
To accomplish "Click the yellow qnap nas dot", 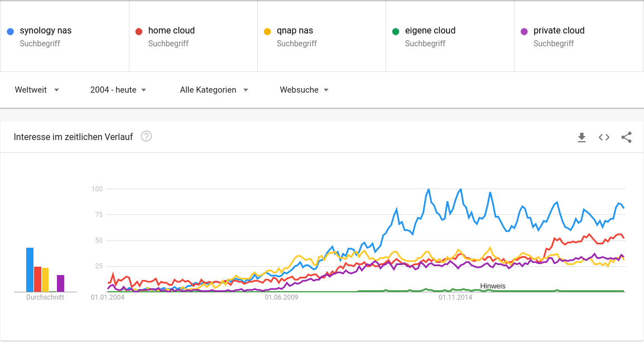I will [x=267, y=31].
